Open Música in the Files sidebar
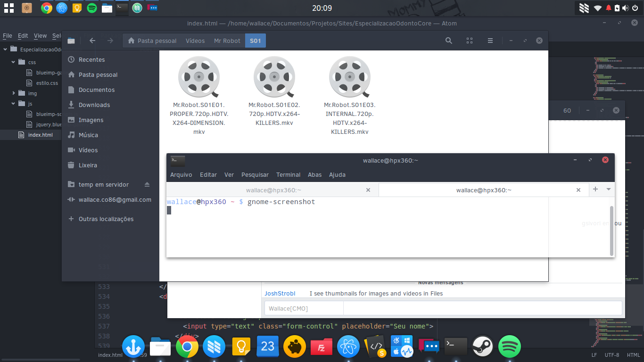This screenshot has height=362, width=644. coord(110,135)
